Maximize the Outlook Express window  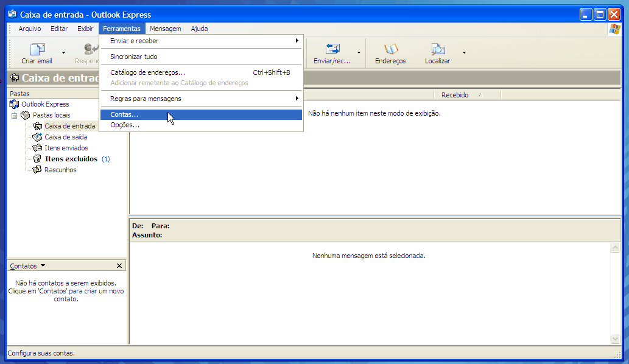pyautogui.click(x=600, y=15)
